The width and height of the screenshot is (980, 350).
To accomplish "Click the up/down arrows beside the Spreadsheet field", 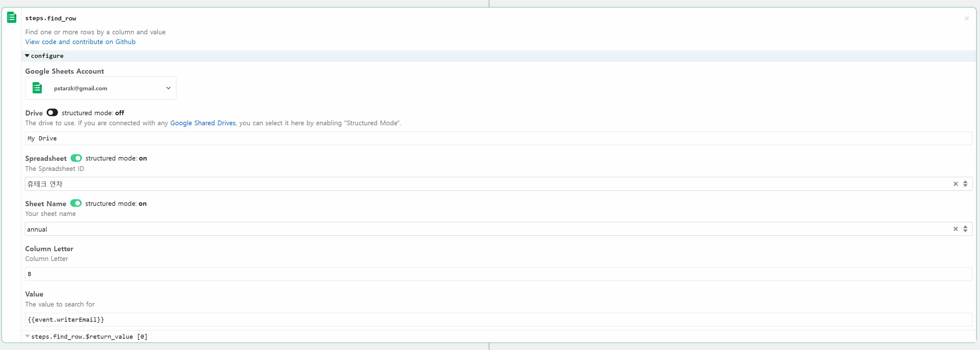I will click(x=966, y=183).
